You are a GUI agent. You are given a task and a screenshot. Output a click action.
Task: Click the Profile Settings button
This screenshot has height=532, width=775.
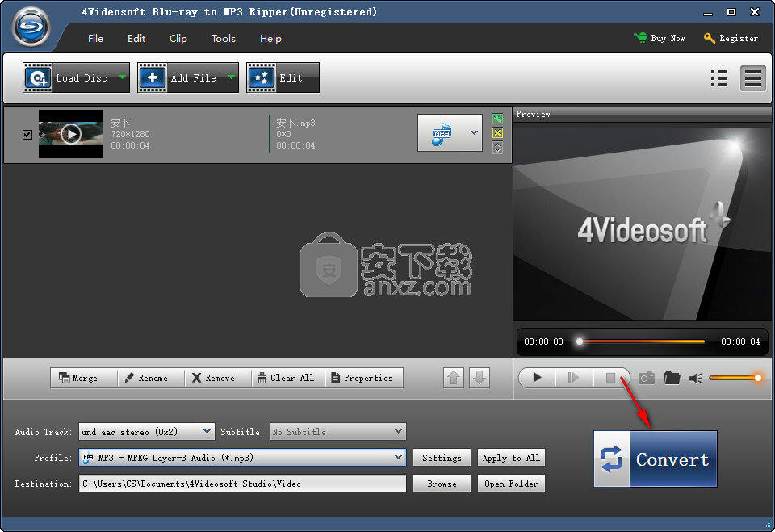point(442,458)
